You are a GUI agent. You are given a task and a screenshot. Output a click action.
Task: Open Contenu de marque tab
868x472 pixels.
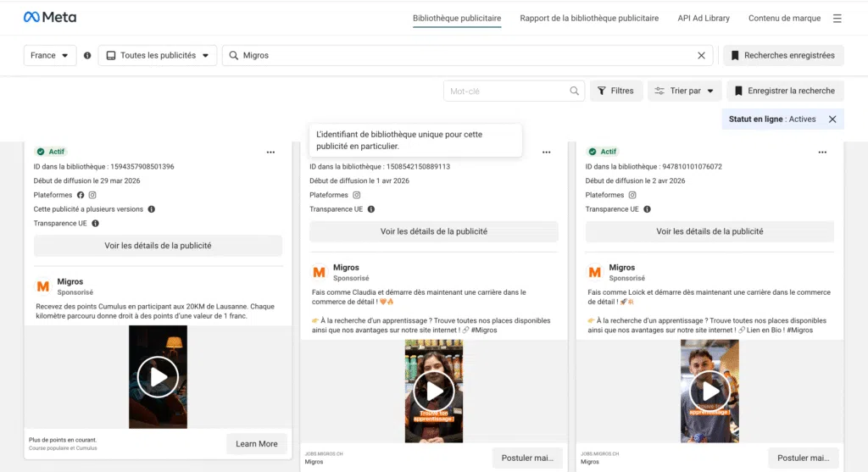(784, 19)
